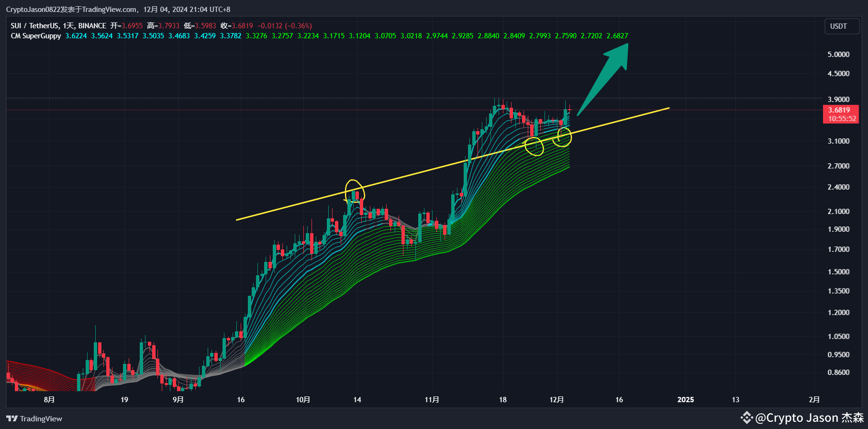Click the 14 date label on time axis
Viewport: 868px width, 429px height.
[x=357, y=400]
